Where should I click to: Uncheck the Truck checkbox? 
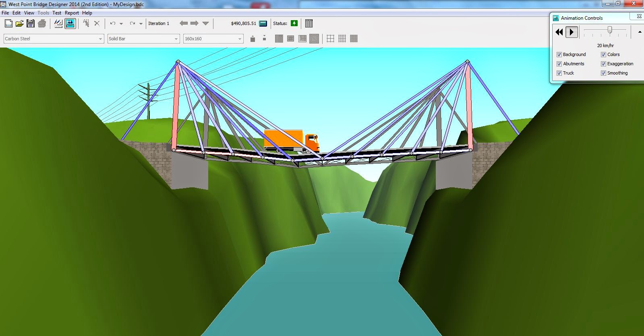click(559, 73)
